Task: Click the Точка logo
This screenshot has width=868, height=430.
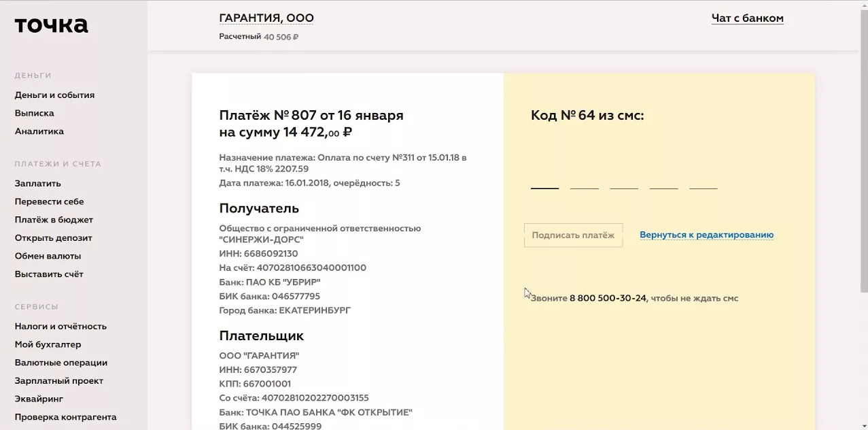Action: 52,26
